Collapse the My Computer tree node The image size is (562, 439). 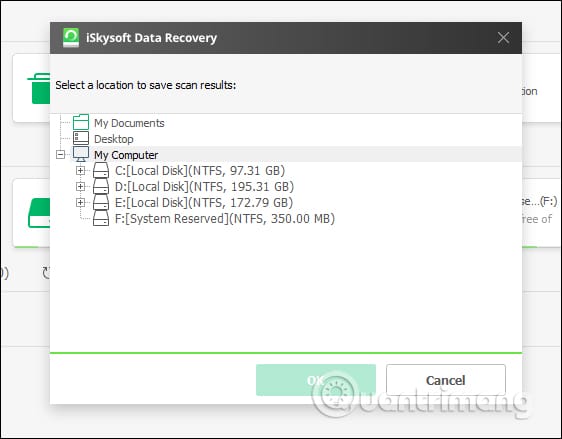click(61, 154)
